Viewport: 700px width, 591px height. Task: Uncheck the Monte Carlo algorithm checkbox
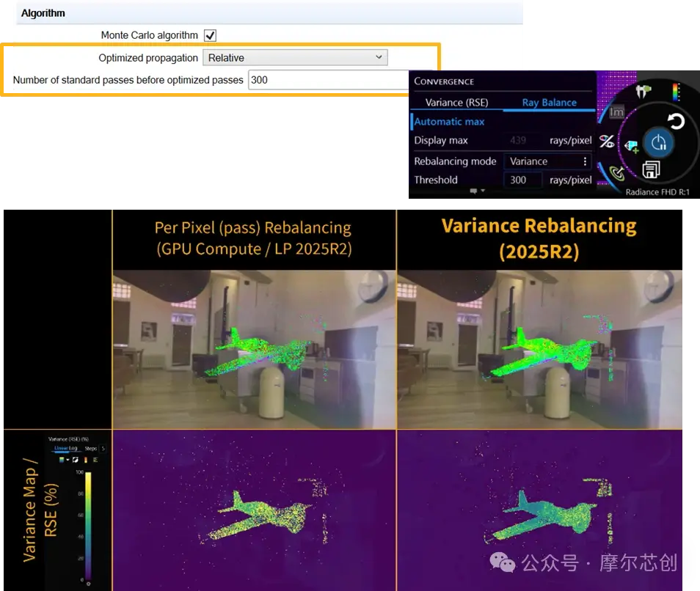[210, 35]
